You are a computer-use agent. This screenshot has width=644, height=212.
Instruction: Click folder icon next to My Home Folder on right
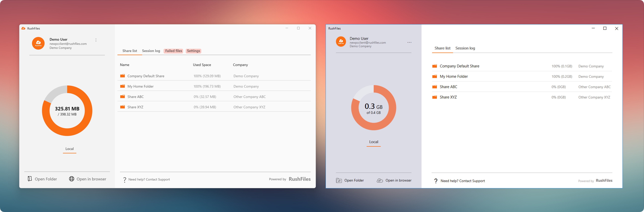[435, 76]
